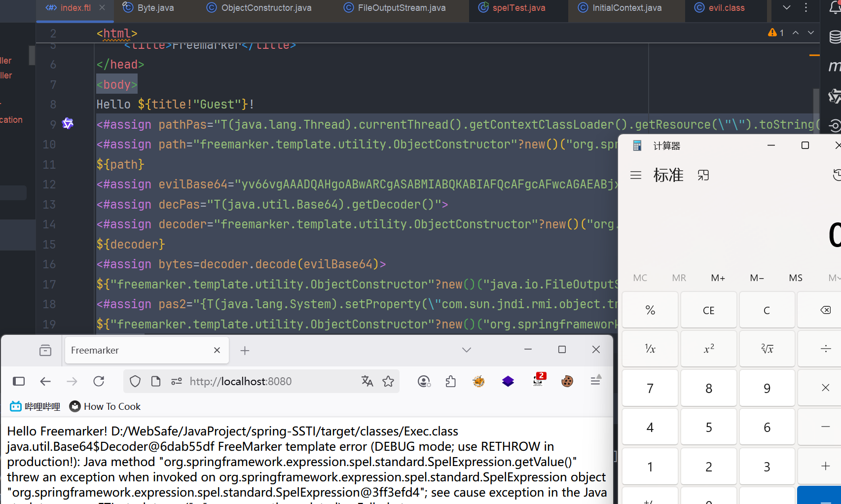Close the index.ftl editor tab
The width and height of the screenshot is (841, 504).
pyautogui.click(x=102, y=8)
